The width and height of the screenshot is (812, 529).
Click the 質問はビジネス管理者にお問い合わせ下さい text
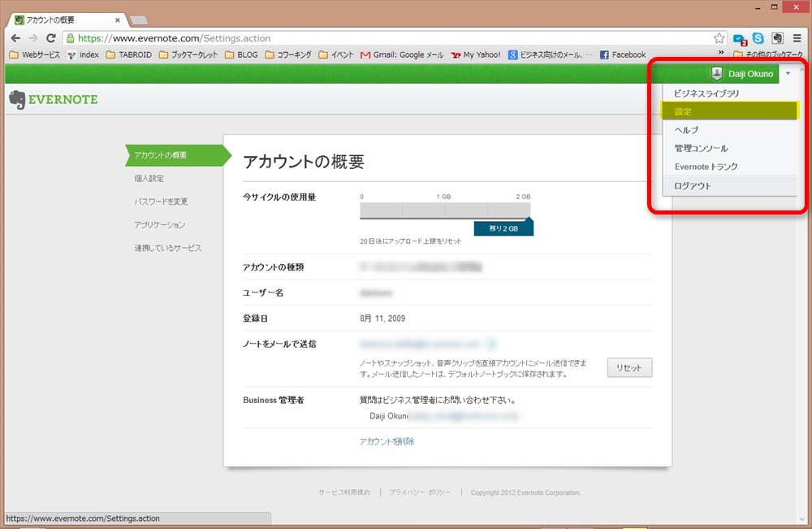pos(438,400)
